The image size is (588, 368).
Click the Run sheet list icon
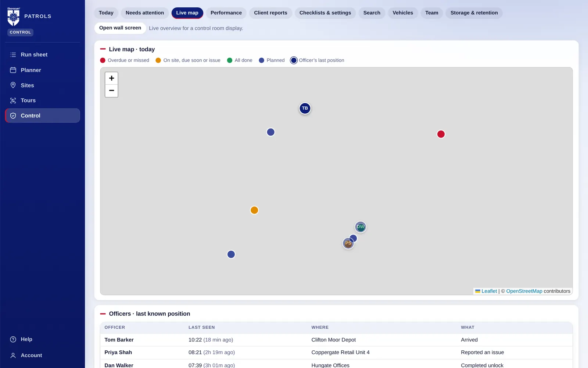pos(13,54)
